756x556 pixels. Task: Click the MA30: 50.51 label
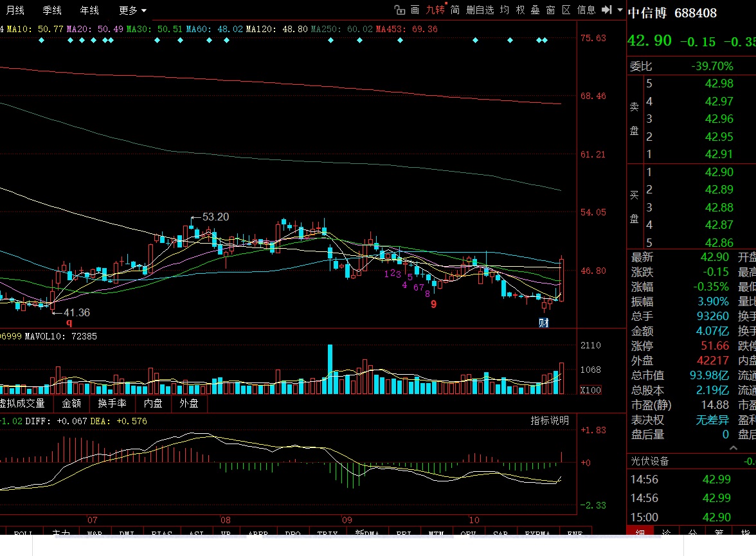tap(155, 29)
